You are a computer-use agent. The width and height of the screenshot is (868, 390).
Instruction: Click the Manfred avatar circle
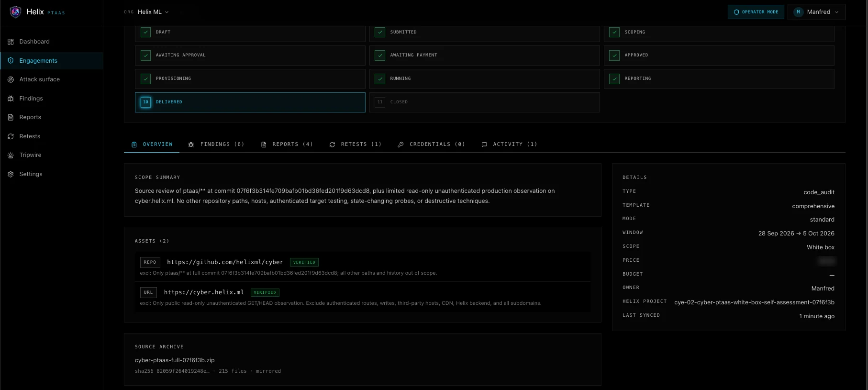(x=798, y=12)
